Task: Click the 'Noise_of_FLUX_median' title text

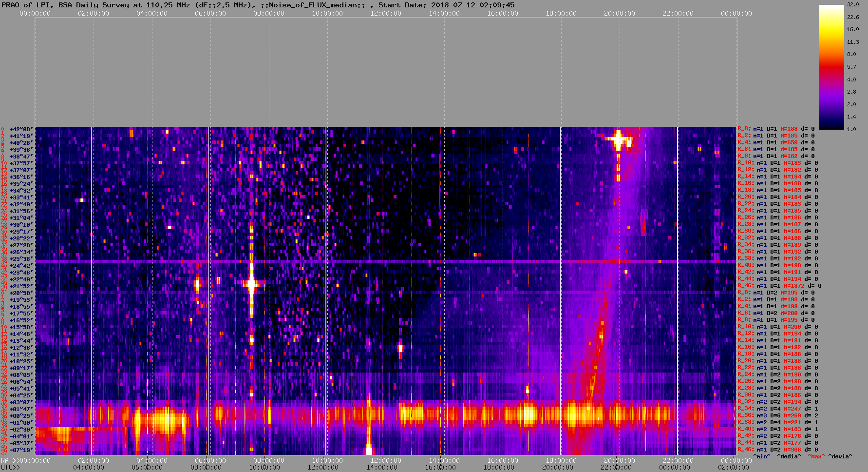Action: click(313, 5)
